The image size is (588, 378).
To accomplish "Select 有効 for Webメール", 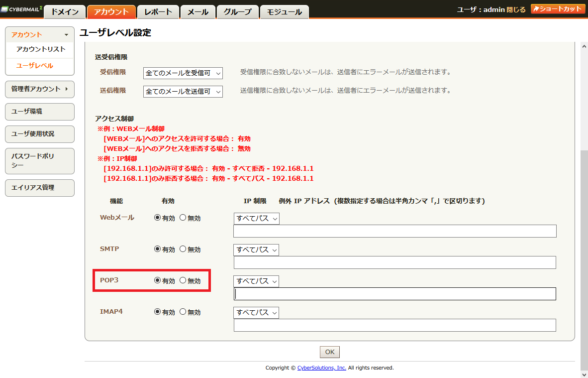I will tap(158, 218).
